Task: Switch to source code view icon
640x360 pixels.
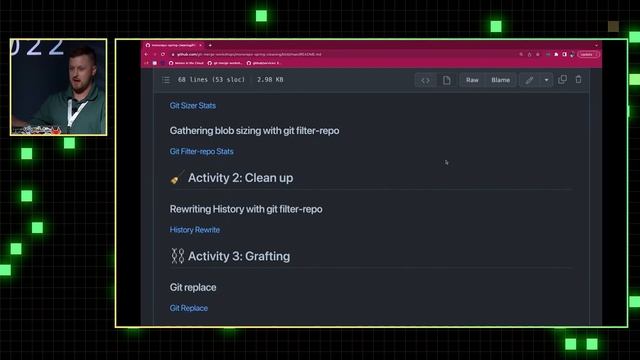Action: tap(425, 80)
